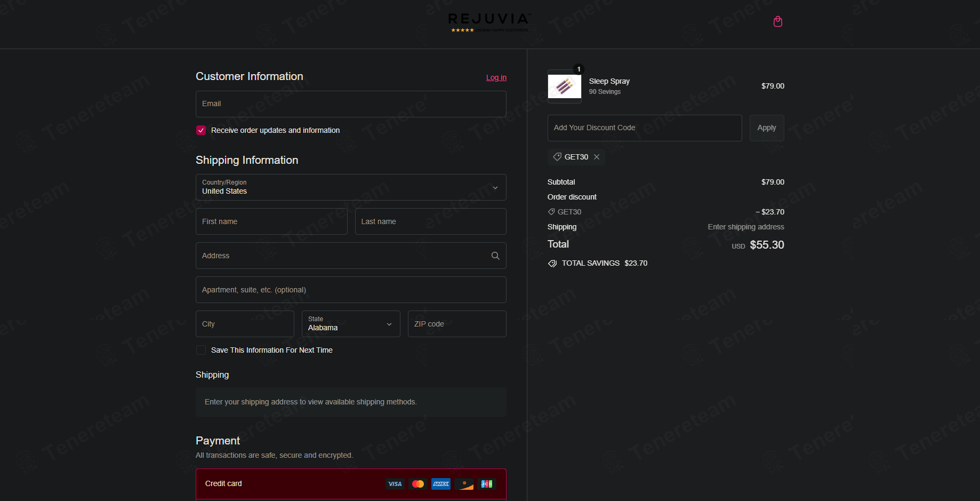Screen dimensions: 980x501
Task: Click the order discount amount $23.70
Action: (770, 212)
